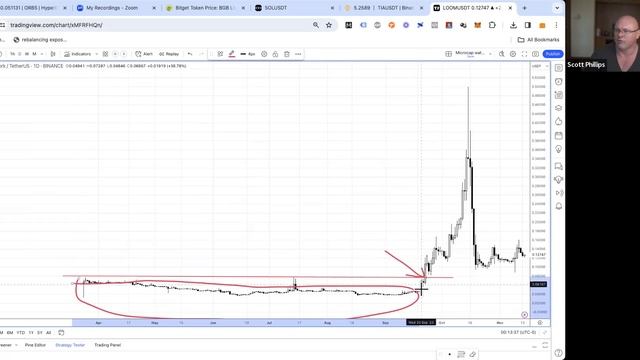Viewport: 640px width, 360px height.
Task: Open drawing settings in floating toolbar
Action: coord(264,54)
